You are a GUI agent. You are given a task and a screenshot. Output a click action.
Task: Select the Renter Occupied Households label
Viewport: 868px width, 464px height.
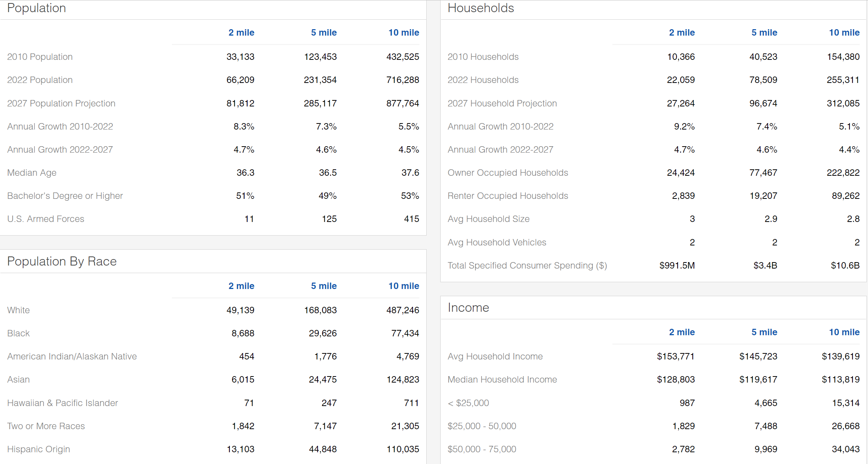pos(508,196)
